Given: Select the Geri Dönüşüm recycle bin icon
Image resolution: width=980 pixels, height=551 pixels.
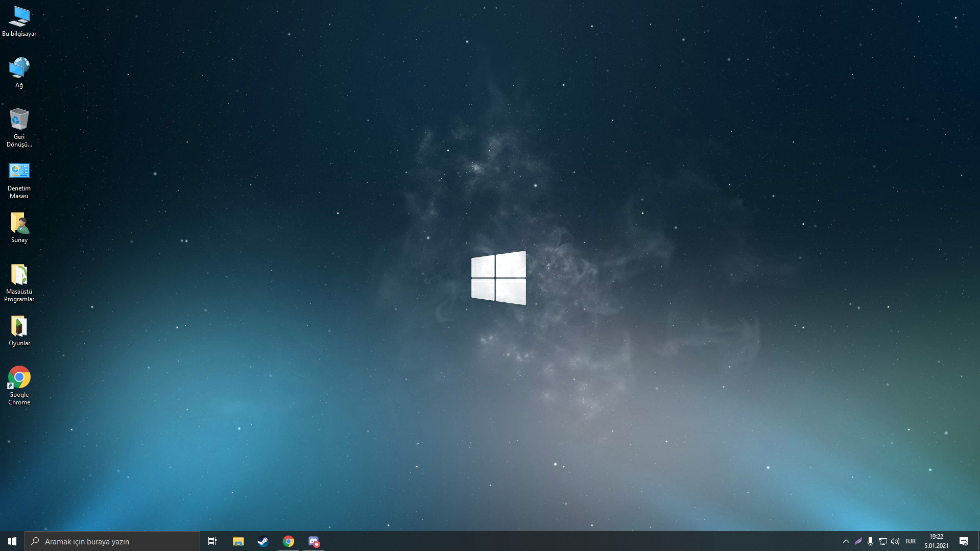Looking at the screenshot, I should [x=19, y=128].
